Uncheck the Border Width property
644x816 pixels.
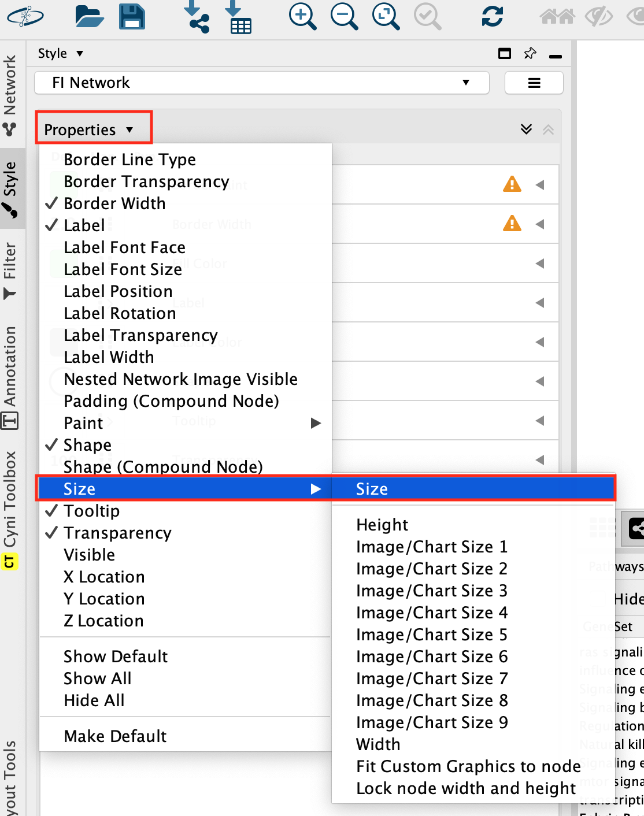point(114,203)
